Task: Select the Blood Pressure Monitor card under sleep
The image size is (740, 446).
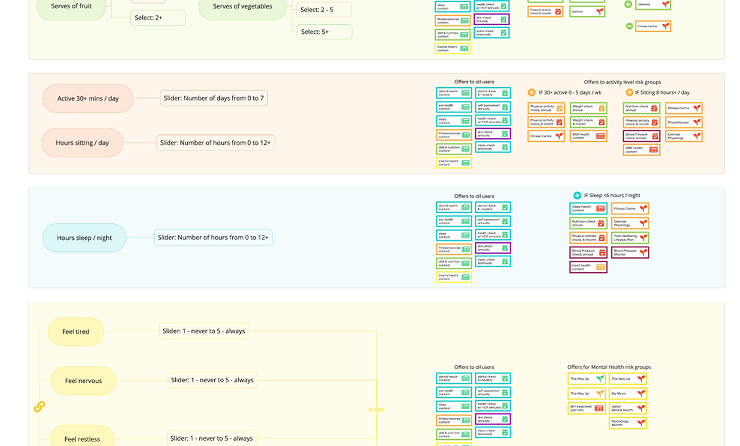Action: tap(631, 252)
